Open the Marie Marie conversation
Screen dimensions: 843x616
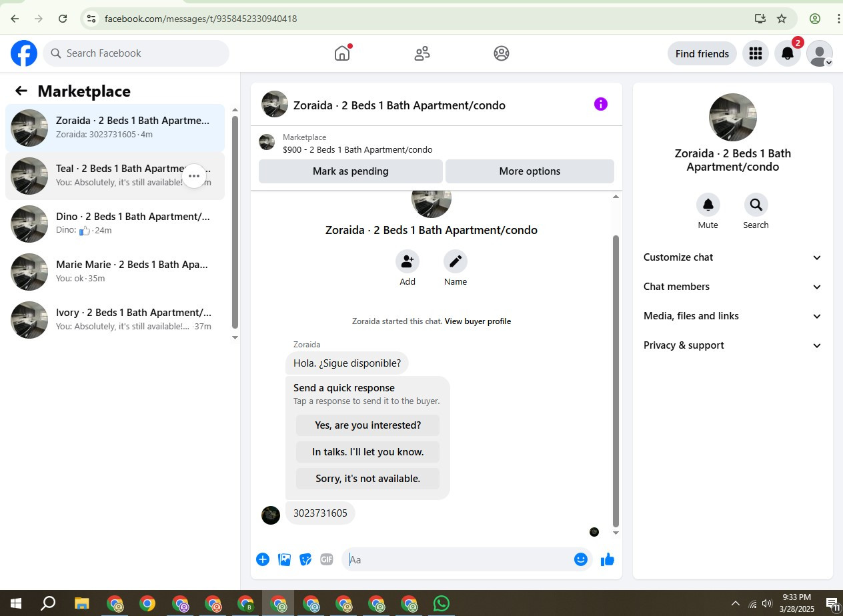115,272
